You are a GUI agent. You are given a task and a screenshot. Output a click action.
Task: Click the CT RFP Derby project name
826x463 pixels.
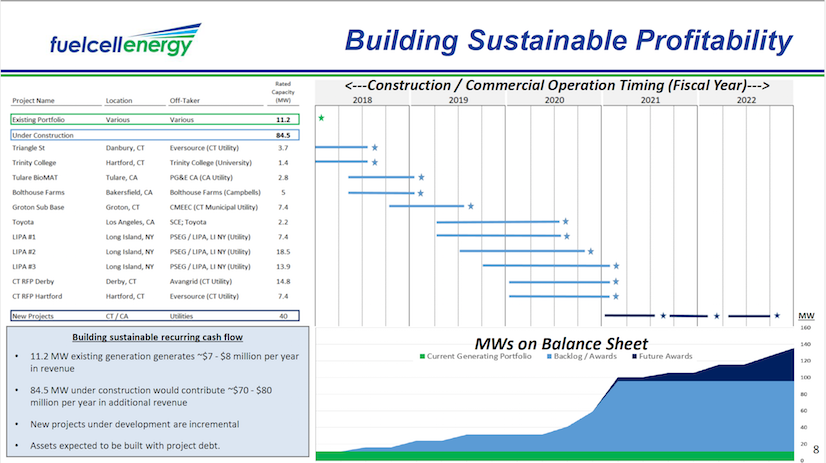(33, 281)
